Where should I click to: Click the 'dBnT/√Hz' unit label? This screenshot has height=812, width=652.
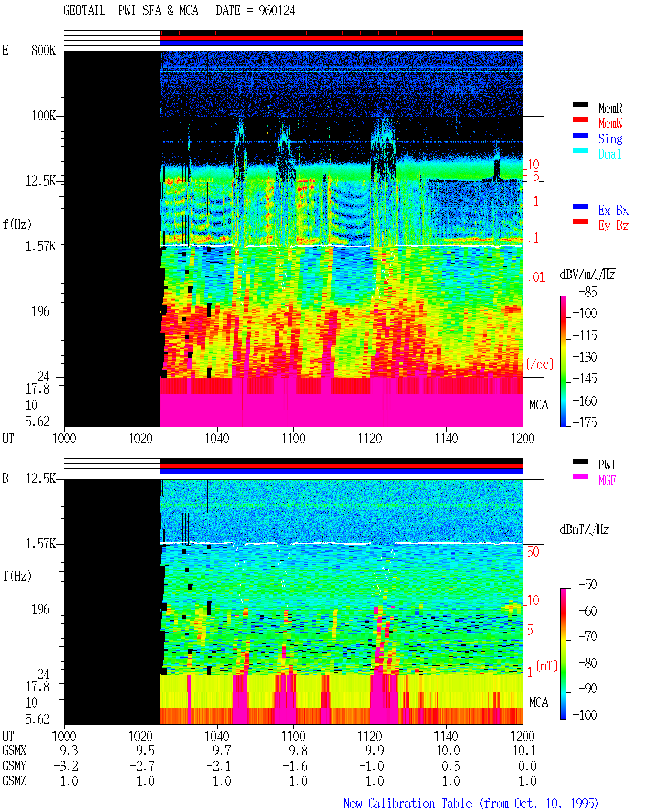pos(585,529)
